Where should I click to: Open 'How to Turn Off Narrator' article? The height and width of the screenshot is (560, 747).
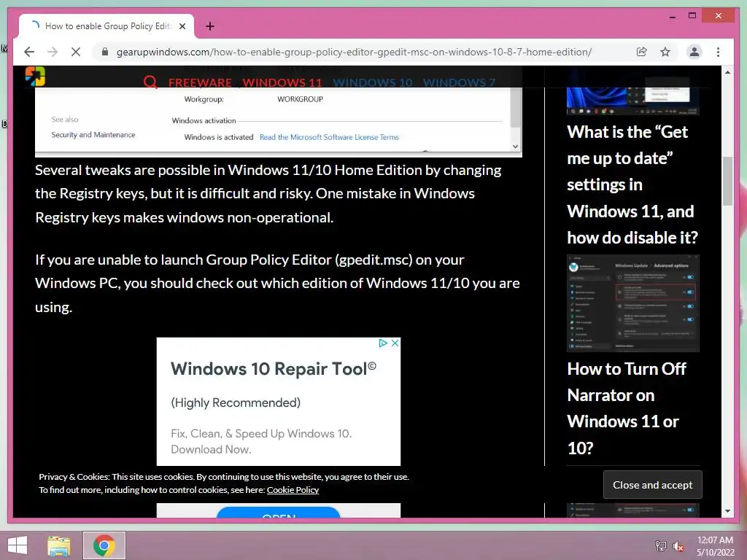tap(627, 408)
